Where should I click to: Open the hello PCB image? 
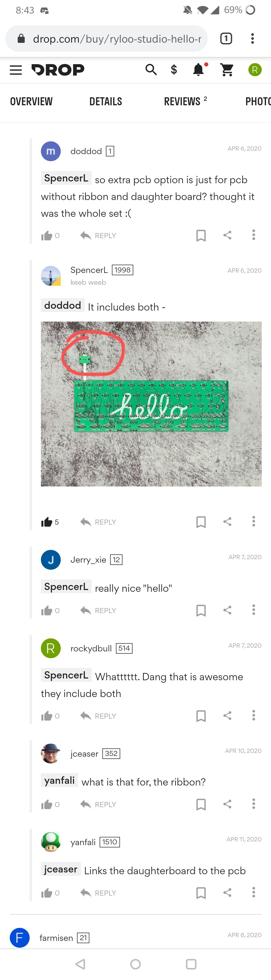point(151,404)
